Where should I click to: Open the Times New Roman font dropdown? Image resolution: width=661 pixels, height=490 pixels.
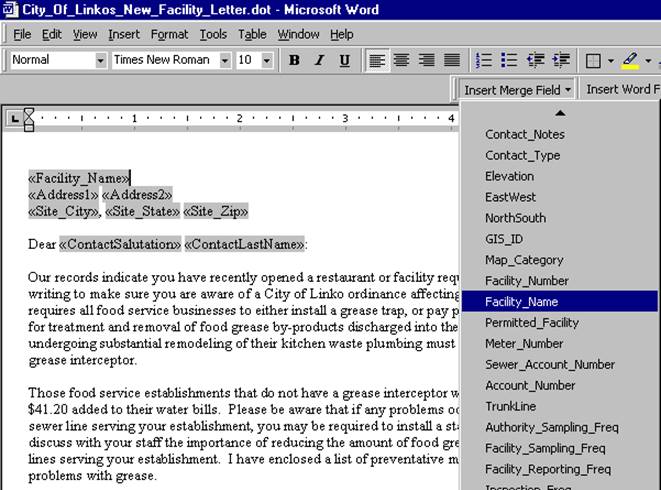tap(225, 61)
